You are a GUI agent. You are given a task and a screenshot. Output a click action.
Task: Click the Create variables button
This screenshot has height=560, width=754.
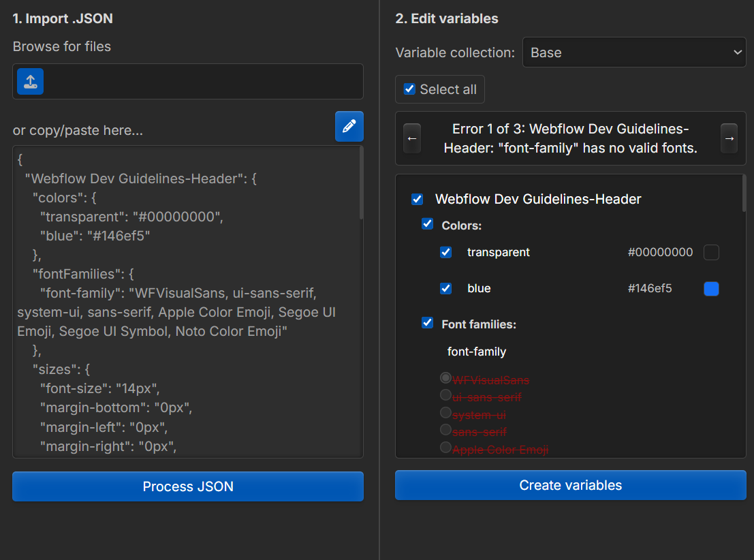pos(570,485)
